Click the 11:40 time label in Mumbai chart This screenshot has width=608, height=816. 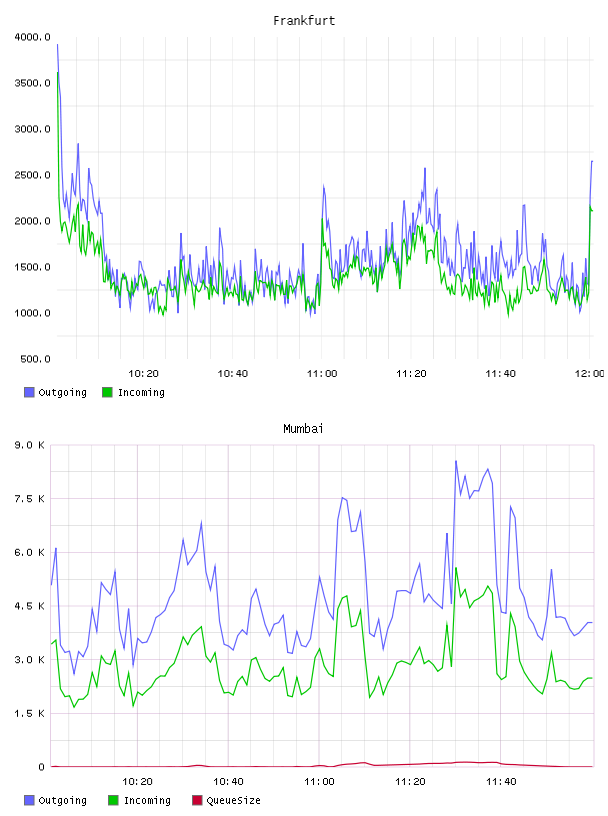501,782
